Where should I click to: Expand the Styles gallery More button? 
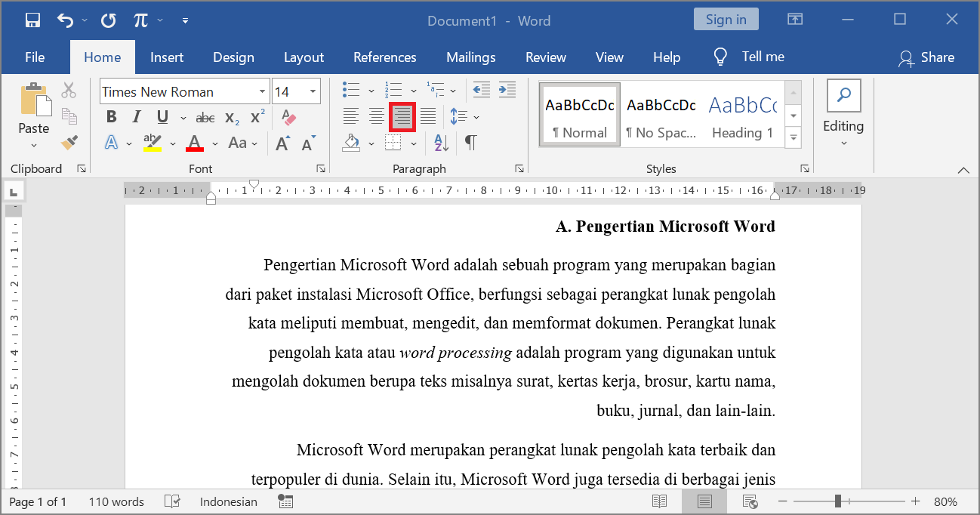click(x=793, y=137)
